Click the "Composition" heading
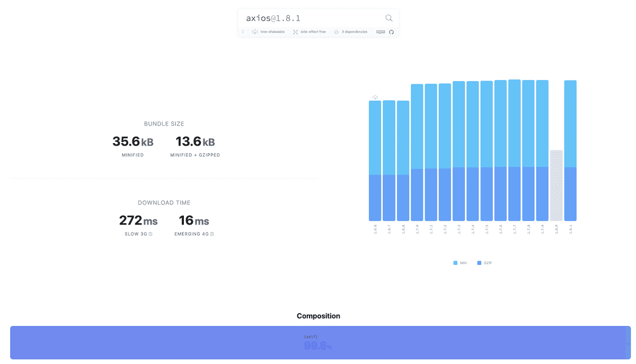Image resolution: width=636 pixels, height=364 pixels. (x=319, y=316)
